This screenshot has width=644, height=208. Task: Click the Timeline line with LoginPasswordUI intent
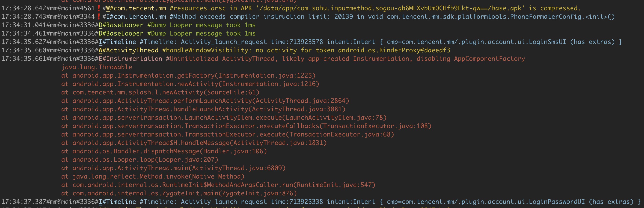tap(321, 202)
